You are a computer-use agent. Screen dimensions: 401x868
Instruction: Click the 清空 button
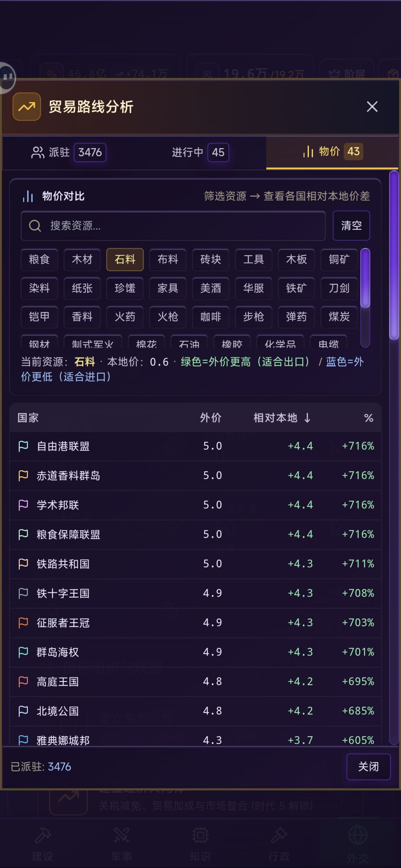pos(351,226)
